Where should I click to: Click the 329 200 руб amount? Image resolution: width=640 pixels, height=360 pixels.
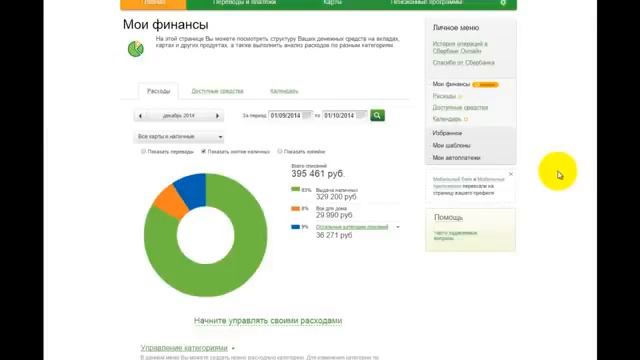click(336, 197)
